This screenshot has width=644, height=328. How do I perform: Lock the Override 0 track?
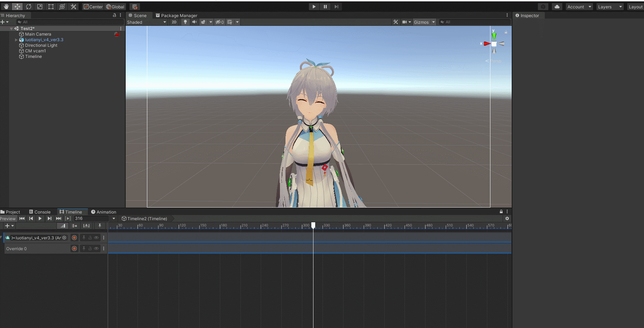pos(90,248)
